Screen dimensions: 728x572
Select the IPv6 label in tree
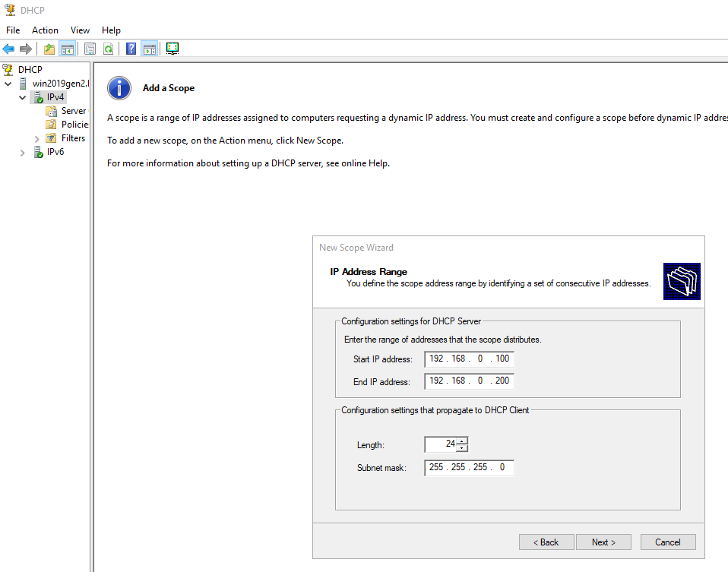tap(55, 152)
